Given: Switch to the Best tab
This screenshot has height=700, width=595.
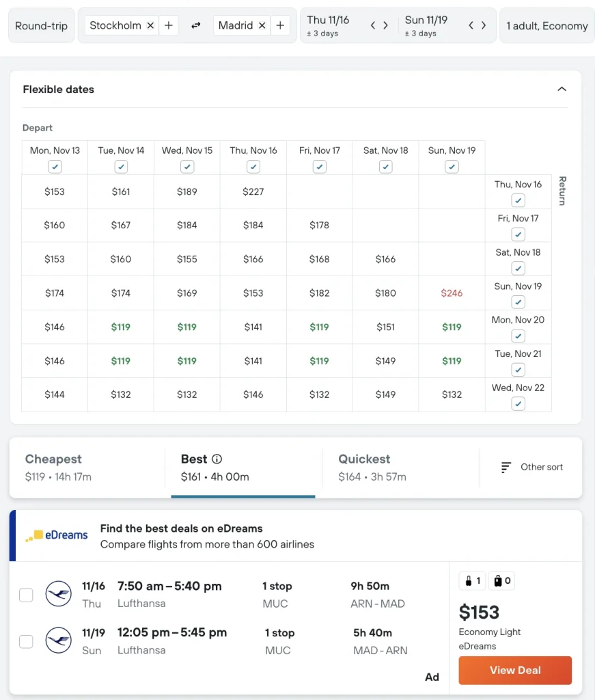Looking at the screenshot, I should (243, 468).
